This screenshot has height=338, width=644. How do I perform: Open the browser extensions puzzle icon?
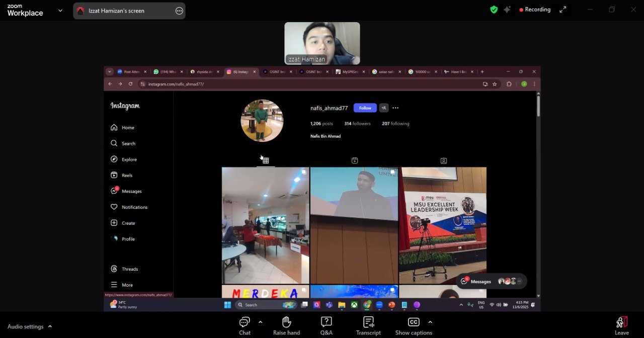coord(509,84)
